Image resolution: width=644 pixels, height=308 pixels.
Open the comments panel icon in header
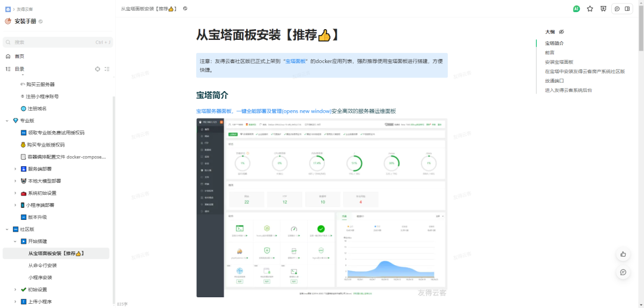617,8
